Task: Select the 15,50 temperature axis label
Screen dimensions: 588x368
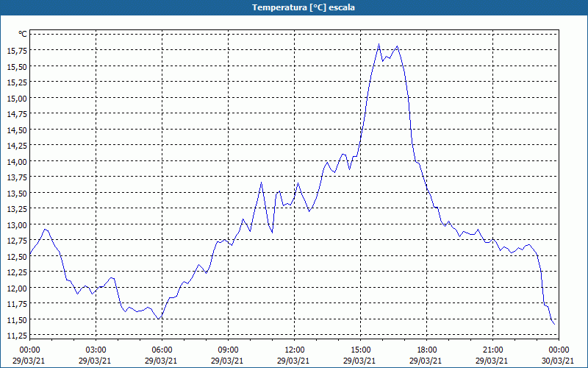Action: coord(17,66)
